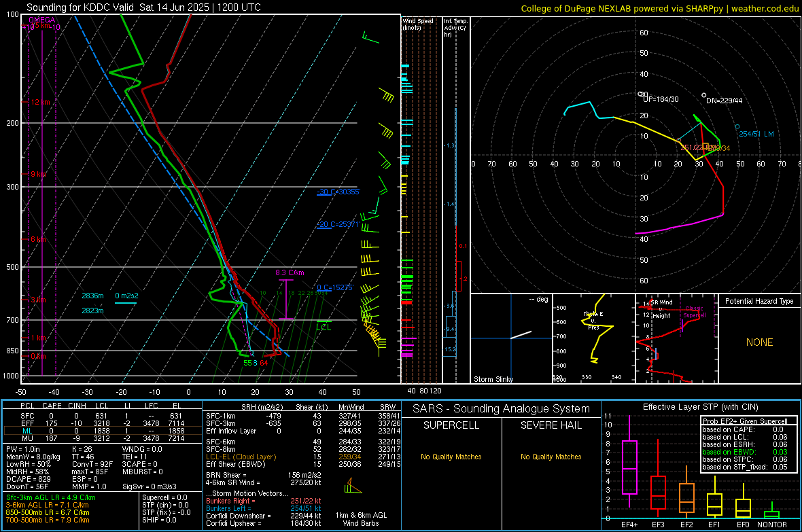Click the '6 km' height marker
This screenshot has width=802, height=532.
coord(38,239)
